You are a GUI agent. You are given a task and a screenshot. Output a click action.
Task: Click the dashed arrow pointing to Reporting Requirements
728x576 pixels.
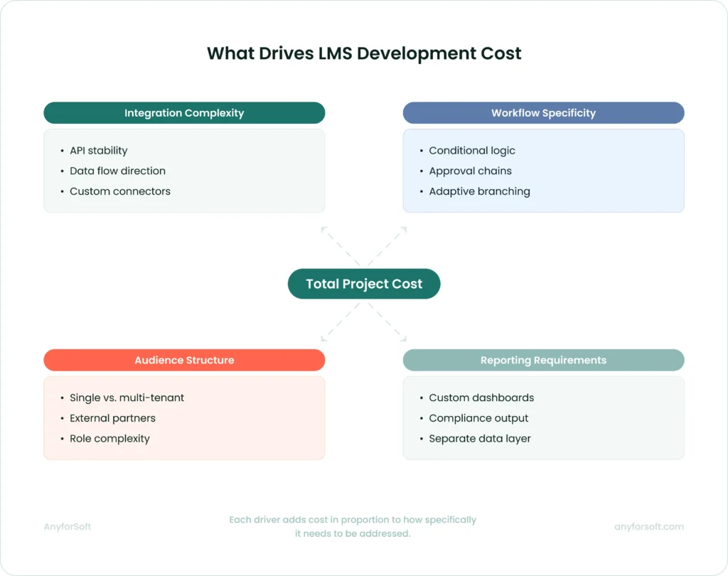click(x=394, y=328)
